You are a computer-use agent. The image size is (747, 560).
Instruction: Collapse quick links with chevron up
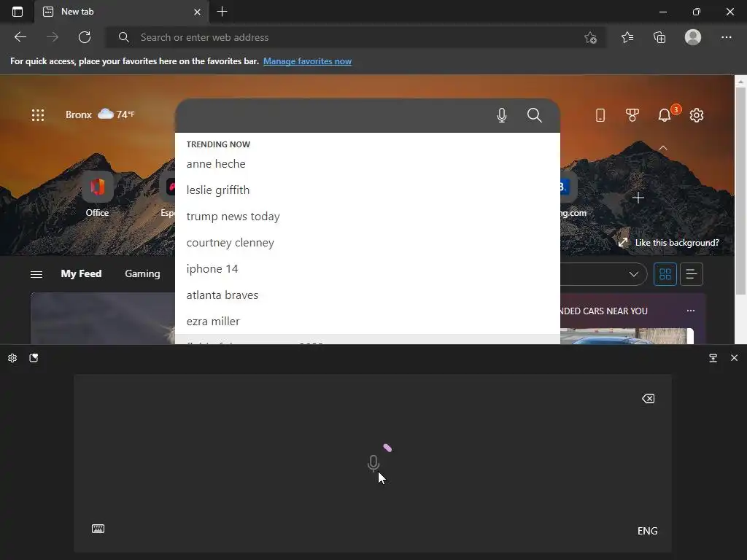point(662,148)
